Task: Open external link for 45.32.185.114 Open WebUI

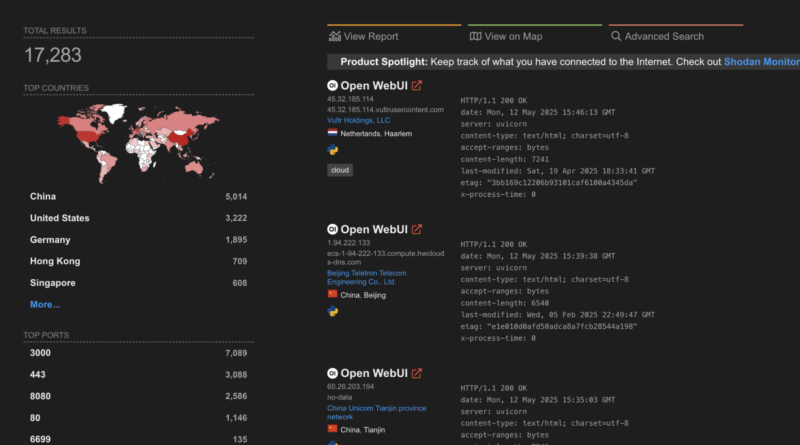Action: [x=417, y=86]
